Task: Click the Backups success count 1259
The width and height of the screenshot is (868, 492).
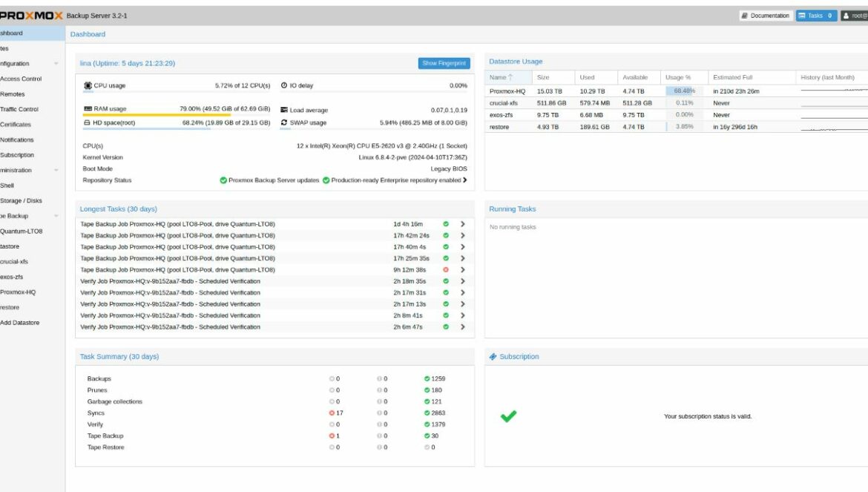Action: point(435,378)
